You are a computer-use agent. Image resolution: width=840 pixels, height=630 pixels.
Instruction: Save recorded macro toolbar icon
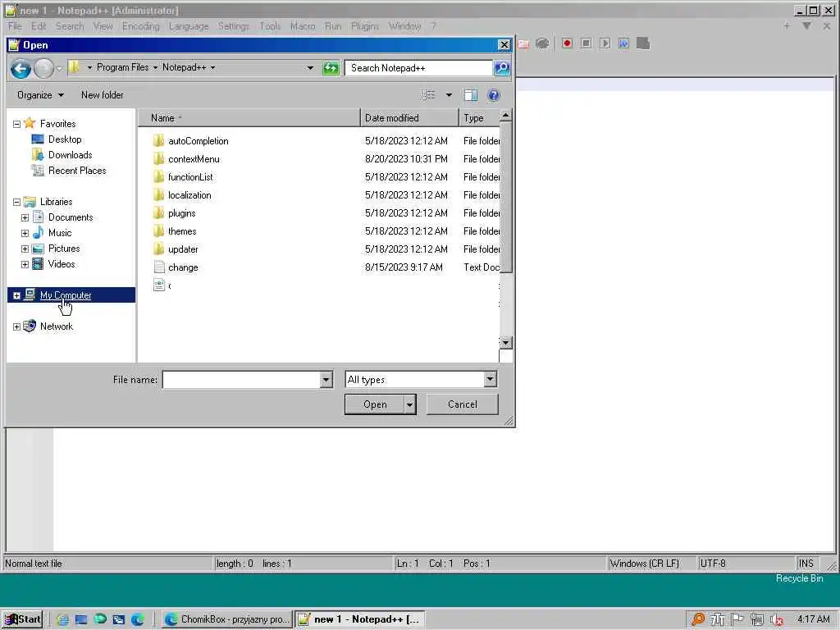643,43
